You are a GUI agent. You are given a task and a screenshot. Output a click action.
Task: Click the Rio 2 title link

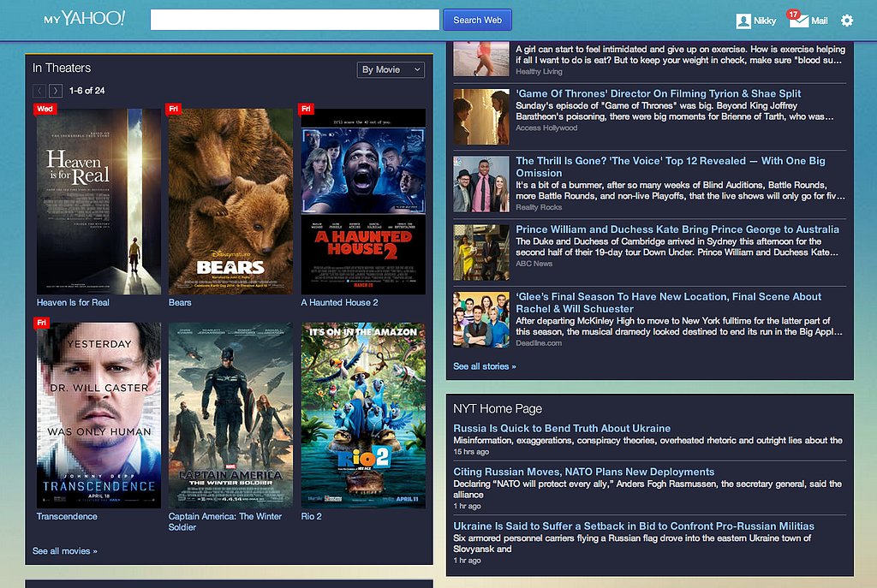pos(311,516)
